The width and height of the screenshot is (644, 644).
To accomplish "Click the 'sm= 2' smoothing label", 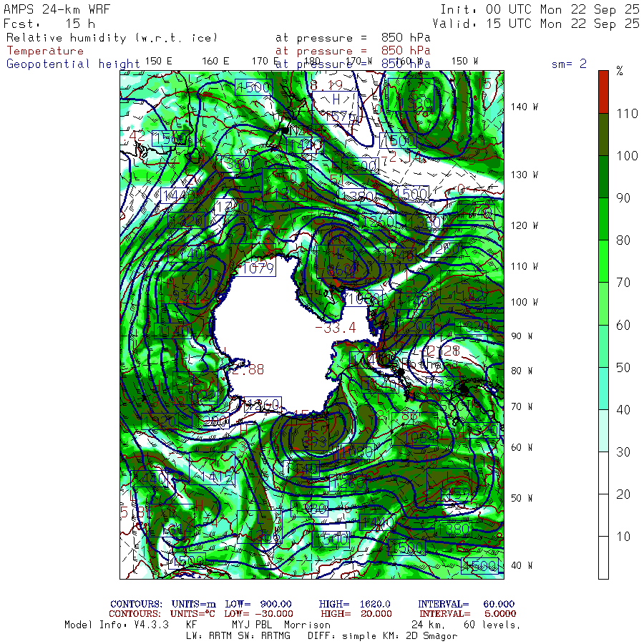I will pyautogui.click(x=569, y=64).
